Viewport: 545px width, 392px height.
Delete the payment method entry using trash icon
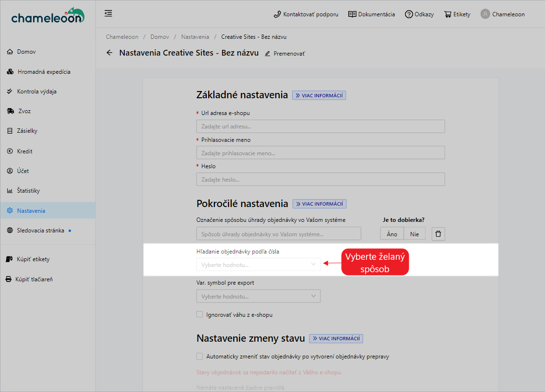point(438,233)
